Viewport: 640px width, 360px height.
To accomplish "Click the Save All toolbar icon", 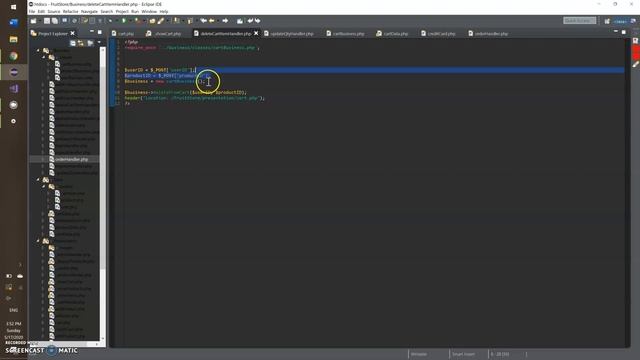I will point(55,21).
